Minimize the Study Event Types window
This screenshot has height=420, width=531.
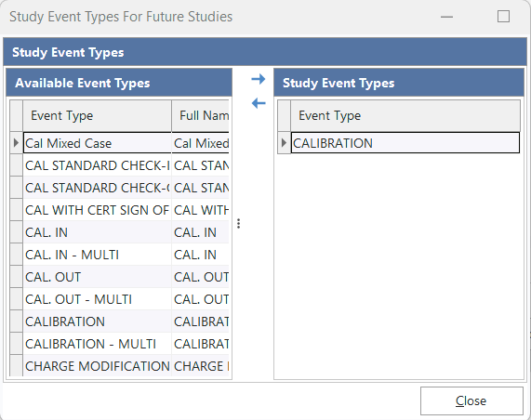point(446,17)
